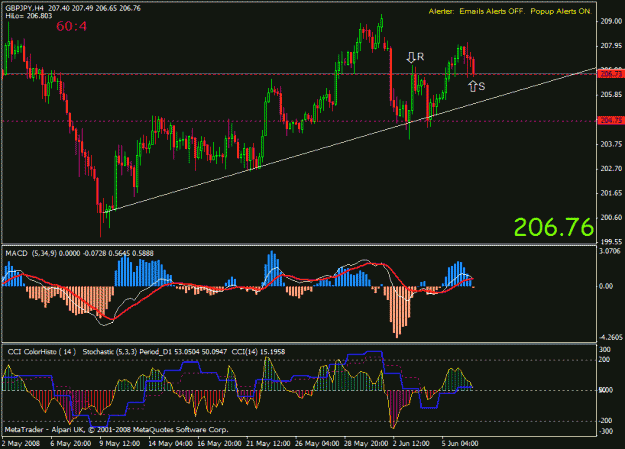Viewport: 625px width, 449px height.
Task: Click the 3.0706 MACD scale value
Action: (610, 251)
